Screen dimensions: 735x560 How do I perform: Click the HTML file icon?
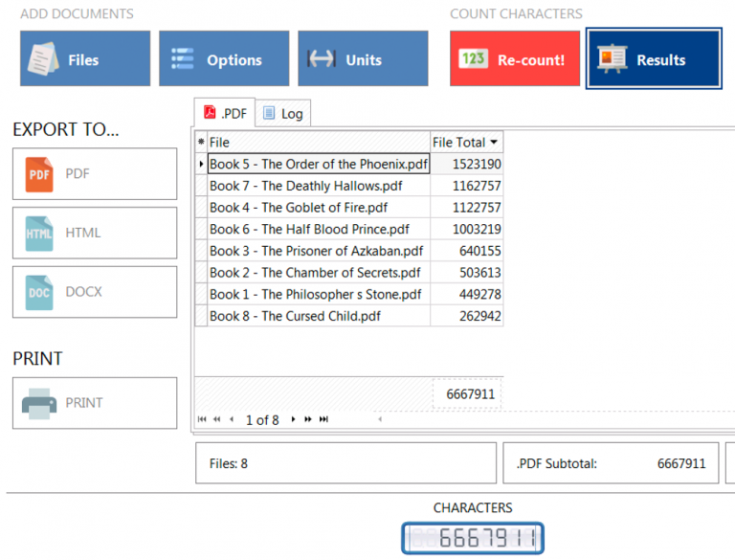point(39,234)
